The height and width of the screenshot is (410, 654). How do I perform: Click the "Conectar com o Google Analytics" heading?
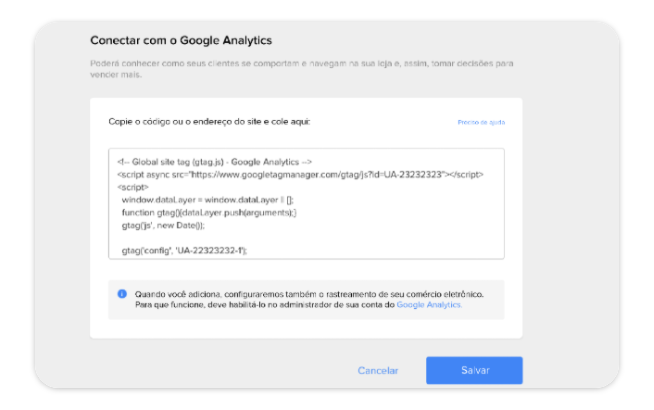(181, 40)
